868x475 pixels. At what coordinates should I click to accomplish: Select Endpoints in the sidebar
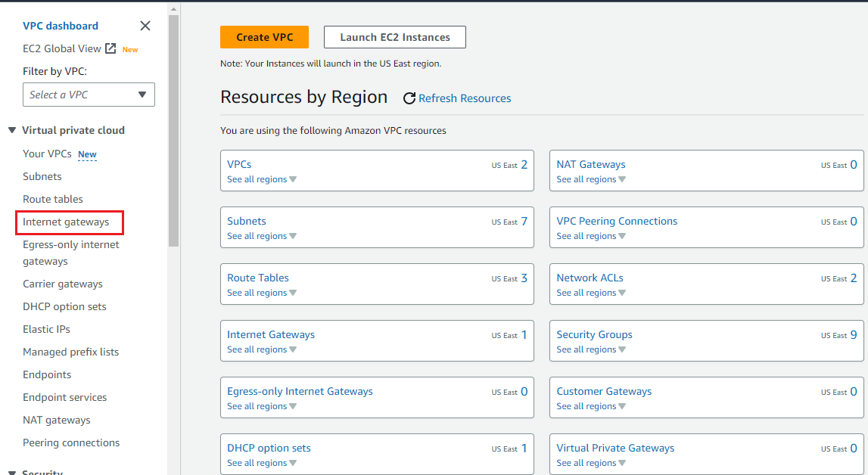pos(47,374)
